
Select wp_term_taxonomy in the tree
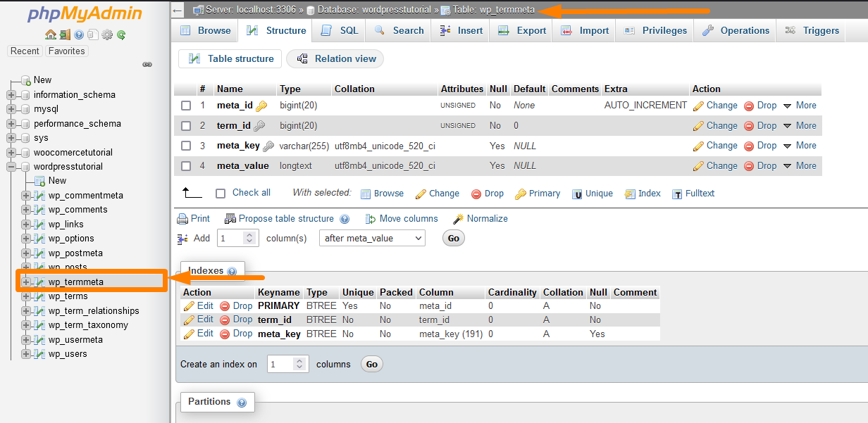[88, 325]
